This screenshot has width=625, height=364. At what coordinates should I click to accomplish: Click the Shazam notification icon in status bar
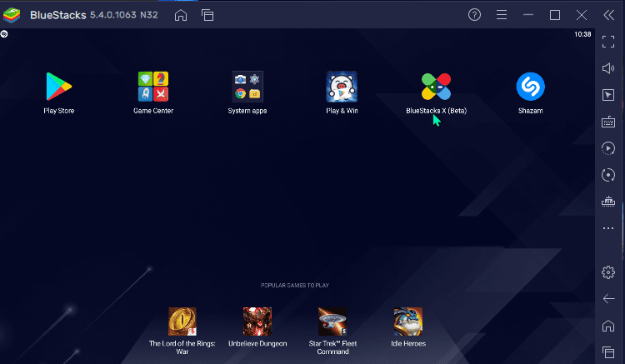click(x=4, y=34)
